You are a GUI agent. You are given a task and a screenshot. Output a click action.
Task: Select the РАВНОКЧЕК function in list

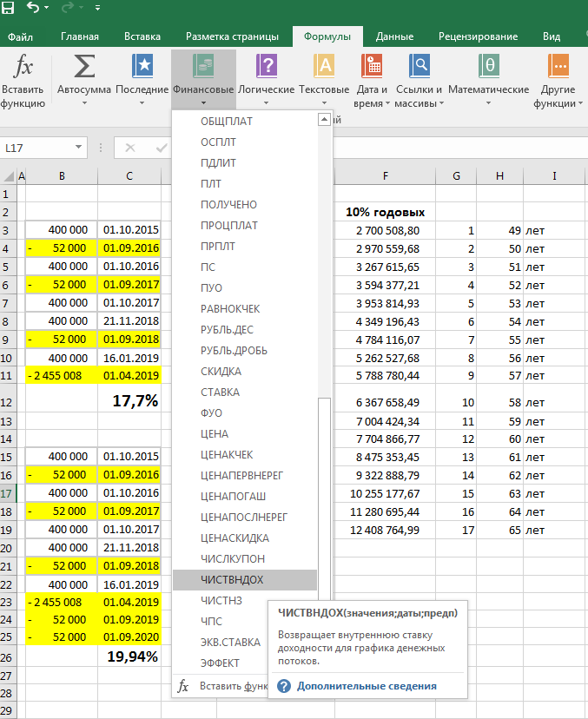click(245, 309)
